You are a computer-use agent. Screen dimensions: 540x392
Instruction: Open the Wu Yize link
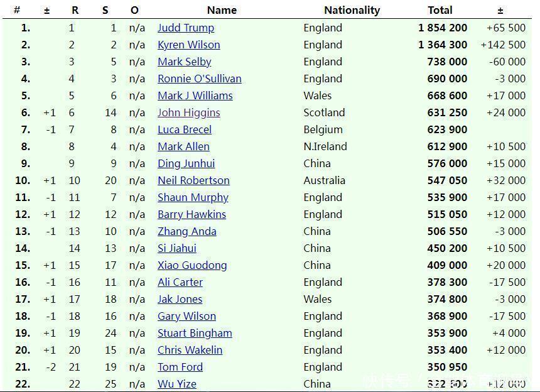[x=177, y=384]
